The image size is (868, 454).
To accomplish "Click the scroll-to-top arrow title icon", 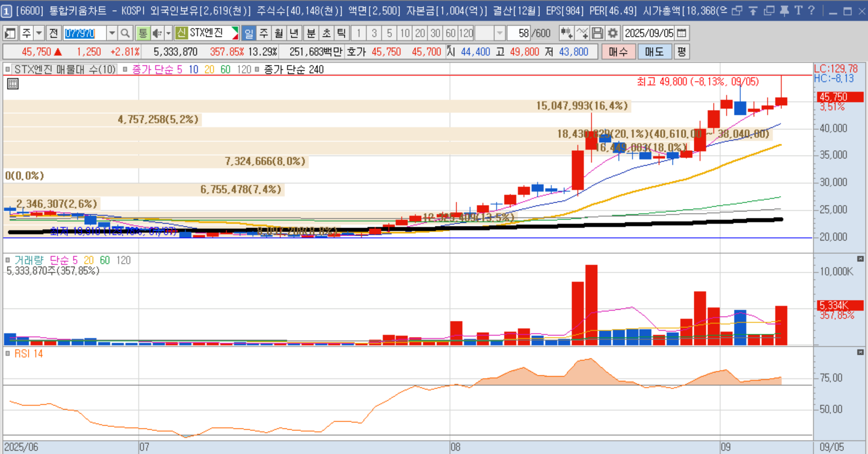I will pyautogui.click(x=753, y=11).
